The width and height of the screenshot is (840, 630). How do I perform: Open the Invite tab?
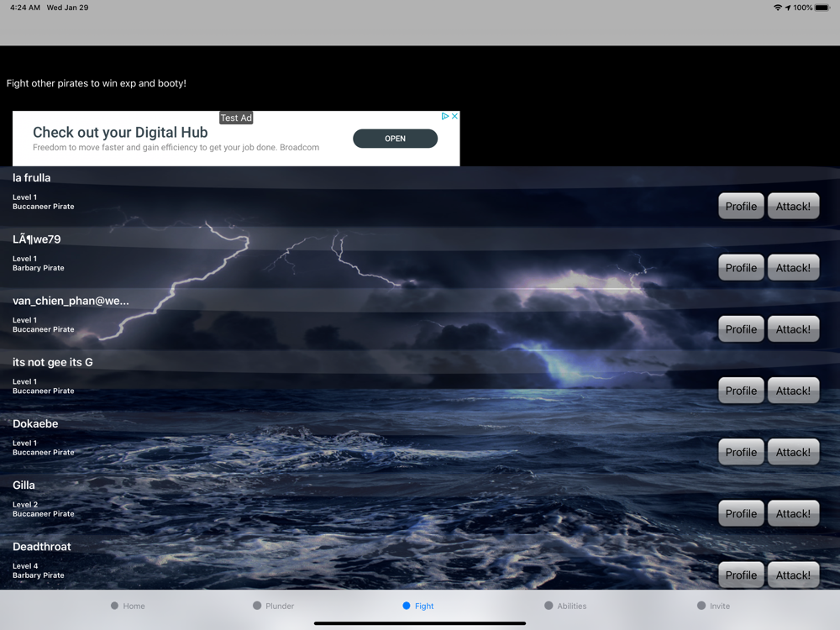point(713,606)
